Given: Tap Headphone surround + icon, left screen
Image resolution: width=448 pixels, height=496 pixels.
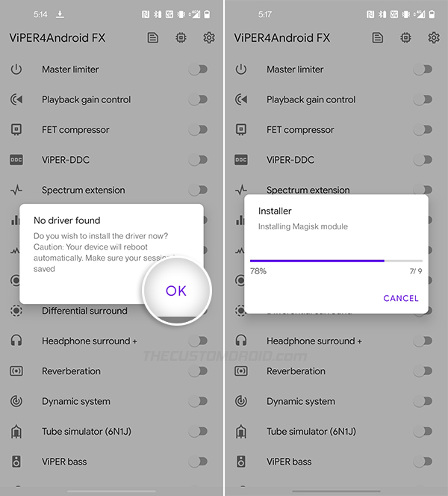Looking at the screenshot, I should tap(16, 341).
